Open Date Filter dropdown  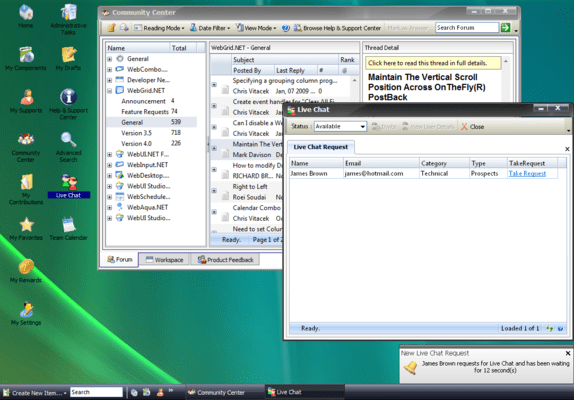210,28
